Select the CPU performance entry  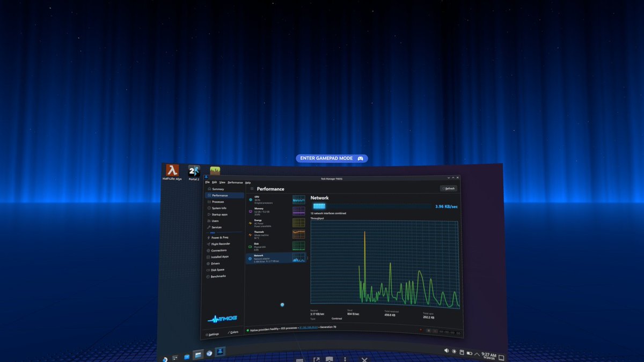tap(276, 200)
